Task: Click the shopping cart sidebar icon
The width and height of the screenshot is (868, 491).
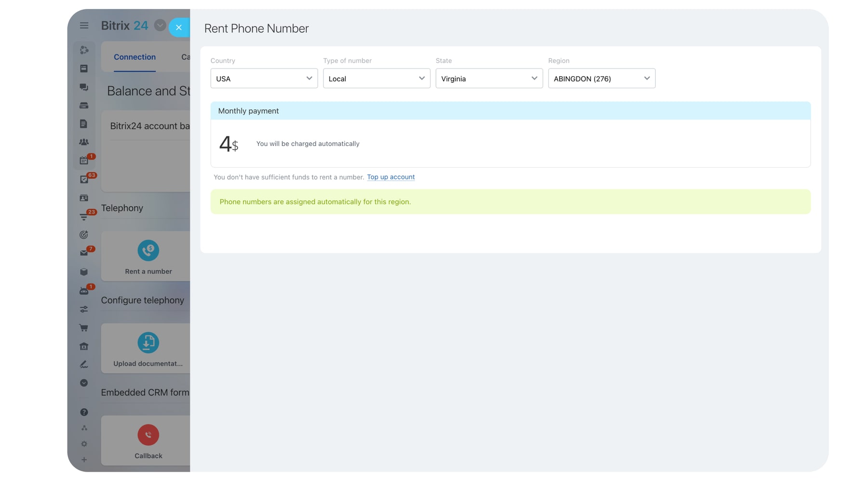Action: click(84, 328)
